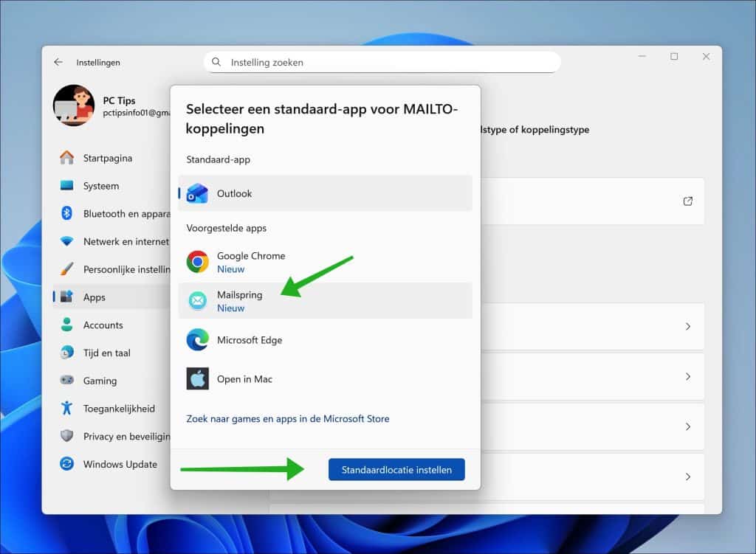Choose the Open in Mac icon
The height and width of the screenshot is (554, 756).
click(197, 379)
